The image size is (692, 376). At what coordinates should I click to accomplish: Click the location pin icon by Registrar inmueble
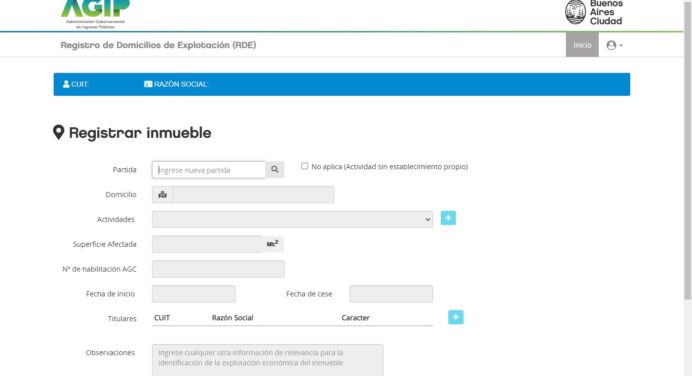tap(58, 132)
